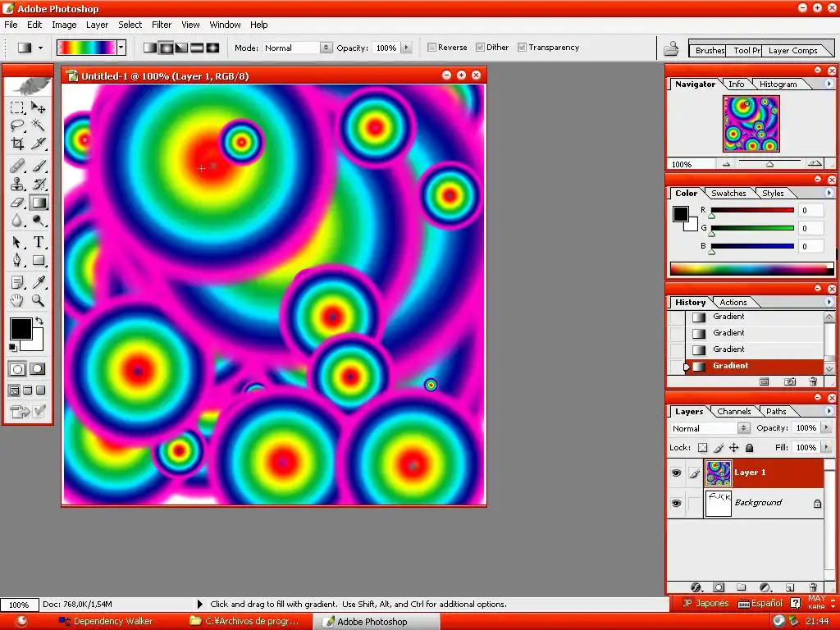Select the Hand tool

pos(17,300)
